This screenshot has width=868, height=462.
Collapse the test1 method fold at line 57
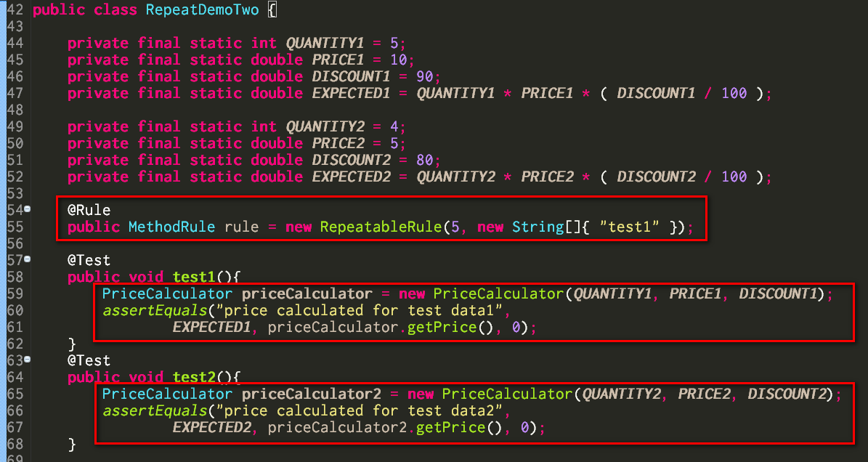[x=27, y=259]
